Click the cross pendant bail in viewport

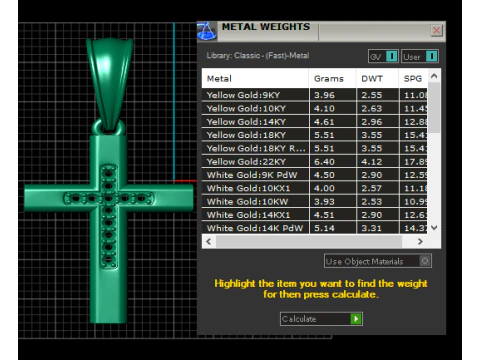(x=109, y=83)
